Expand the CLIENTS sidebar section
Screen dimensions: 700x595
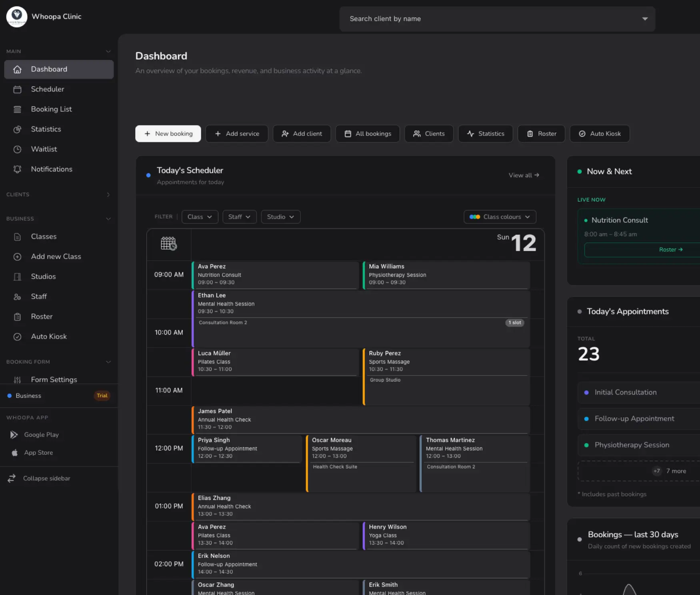[x=108, y=194]
